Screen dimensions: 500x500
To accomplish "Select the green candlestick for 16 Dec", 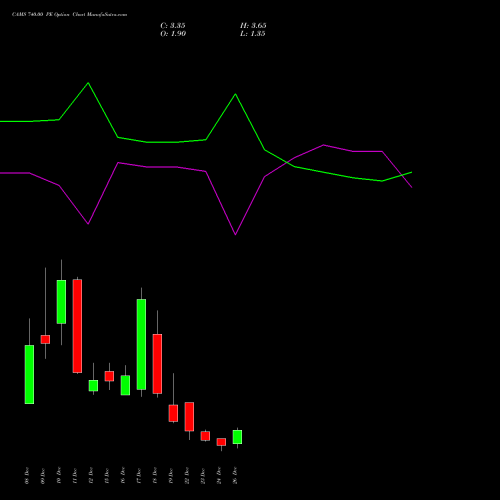I will [125, 385].
